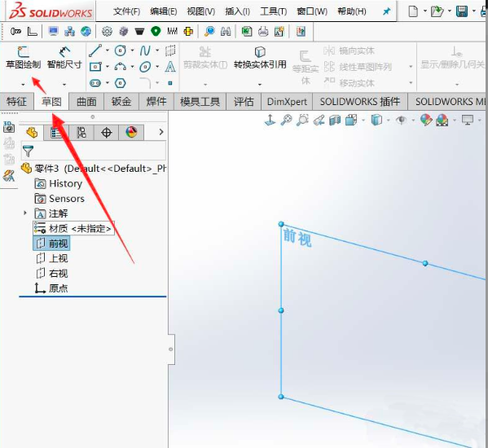
Task: Switch to the 曲面 (Surfaces) tab
Action: coord(86,102)
